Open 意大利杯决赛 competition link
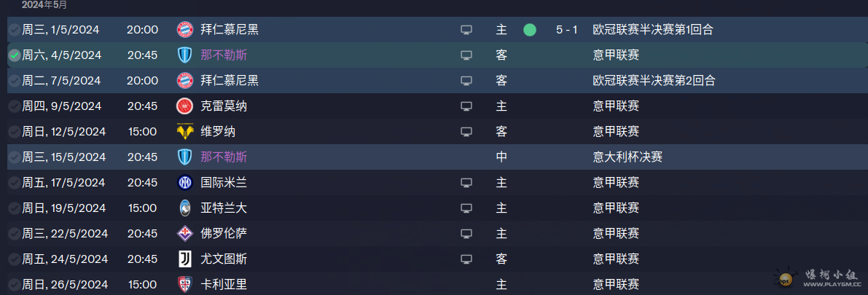Image resolution: width=868 pixels, height=295 pixels. 627,157
